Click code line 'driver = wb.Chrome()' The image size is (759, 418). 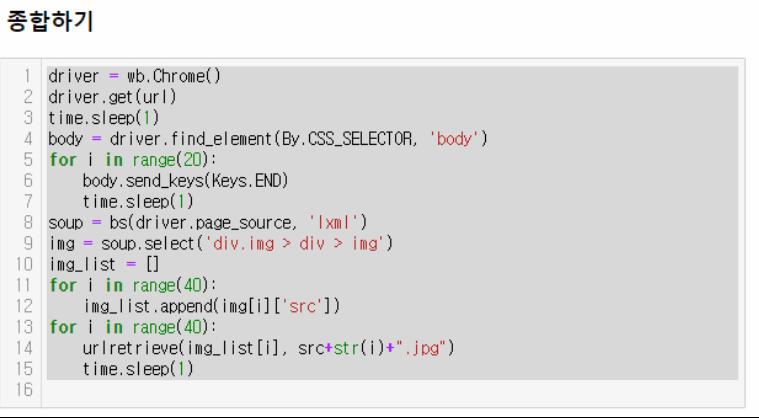[x=135, y=76]
